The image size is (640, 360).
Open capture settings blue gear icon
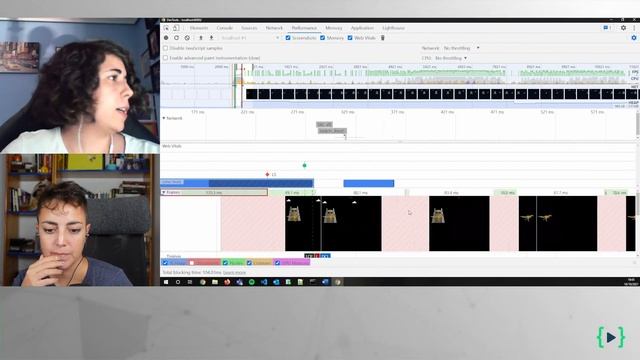click(x=633, y=38)
